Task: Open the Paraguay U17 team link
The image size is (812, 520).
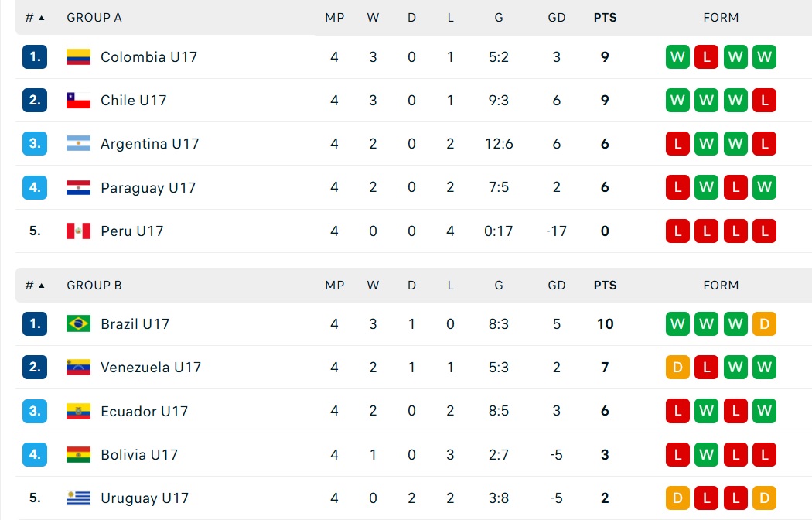Action: 148,187
